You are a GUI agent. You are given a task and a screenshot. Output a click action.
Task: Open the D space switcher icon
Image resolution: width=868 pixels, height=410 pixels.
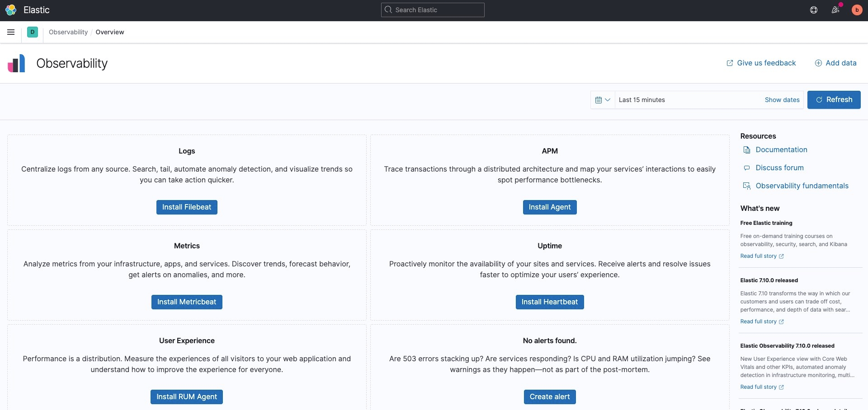32,32
